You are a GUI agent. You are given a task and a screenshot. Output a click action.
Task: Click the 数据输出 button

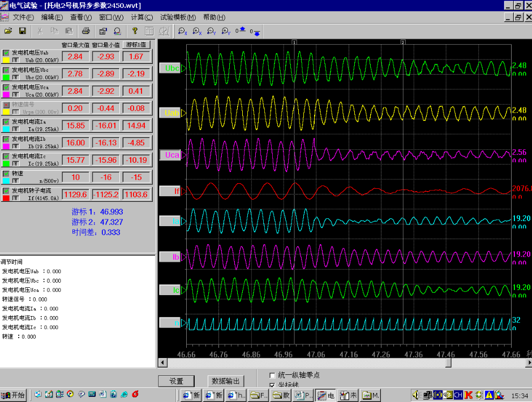[226, 381]
